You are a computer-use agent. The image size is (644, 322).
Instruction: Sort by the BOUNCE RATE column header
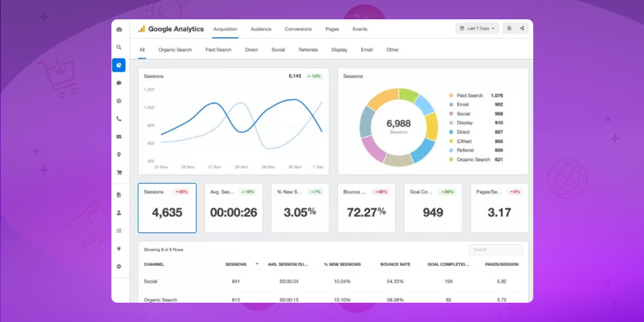coord(395,265)
